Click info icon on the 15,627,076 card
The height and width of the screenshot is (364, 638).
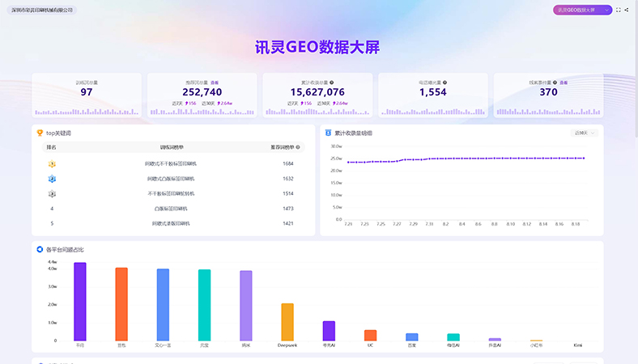pyautogui.click(x=332, y=83)
